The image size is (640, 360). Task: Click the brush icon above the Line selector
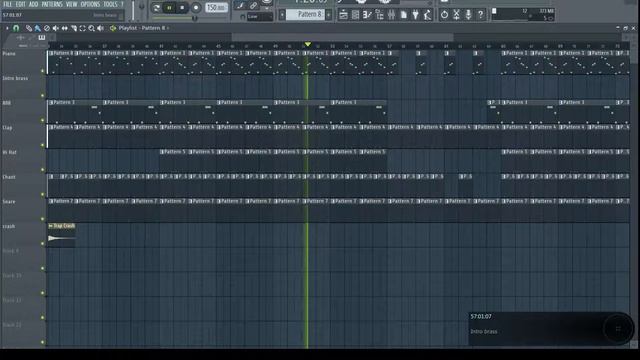pos(240,6)
